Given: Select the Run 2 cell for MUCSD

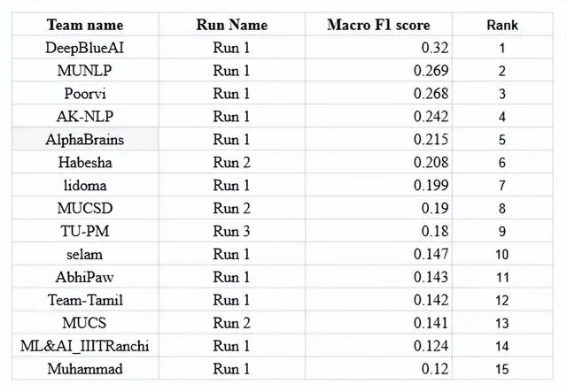Looking at the screenshot, I should [x=232, y=208].
